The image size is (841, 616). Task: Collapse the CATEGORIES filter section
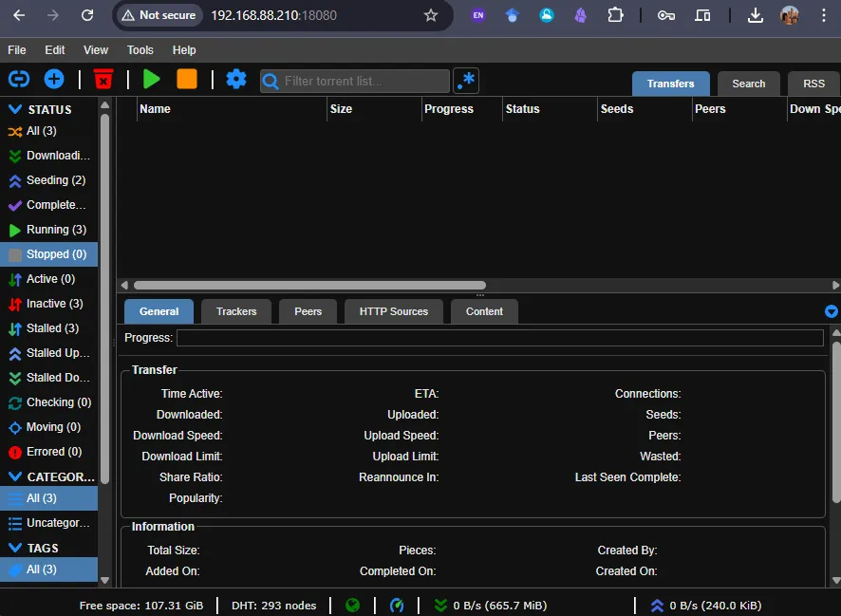tap(15, 476)
